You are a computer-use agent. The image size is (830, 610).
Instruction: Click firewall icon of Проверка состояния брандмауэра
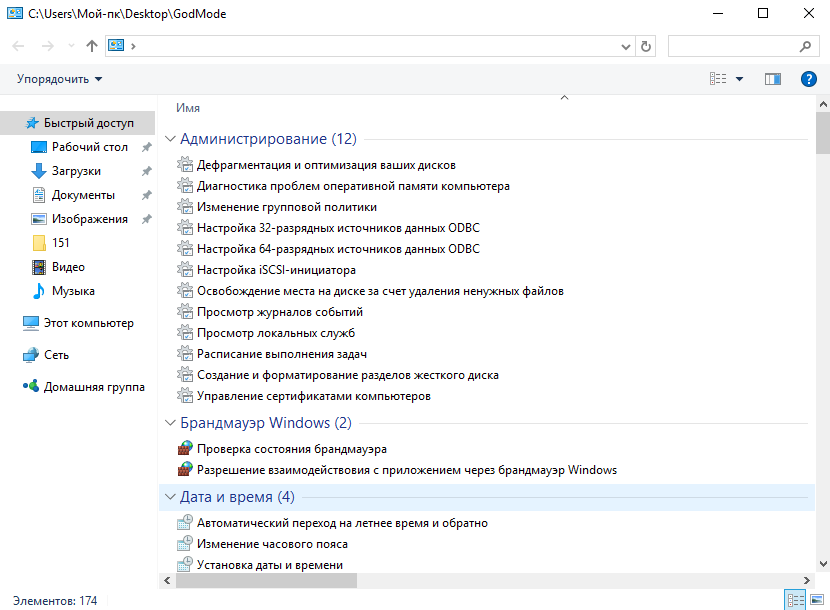coord(185,448)
